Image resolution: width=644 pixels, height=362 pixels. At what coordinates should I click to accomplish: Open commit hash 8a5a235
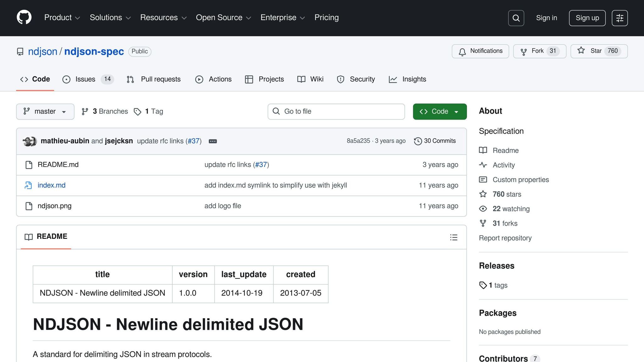point(358,141)
